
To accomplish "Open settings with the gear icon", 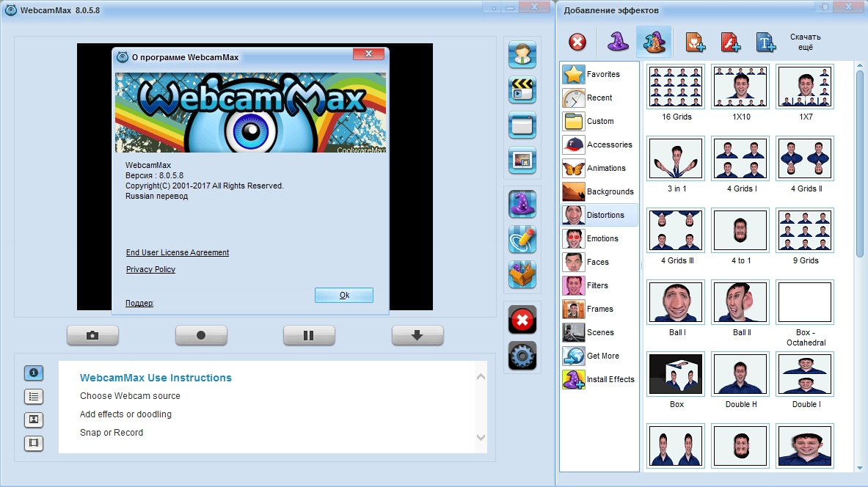I will [x=522, y=356].
